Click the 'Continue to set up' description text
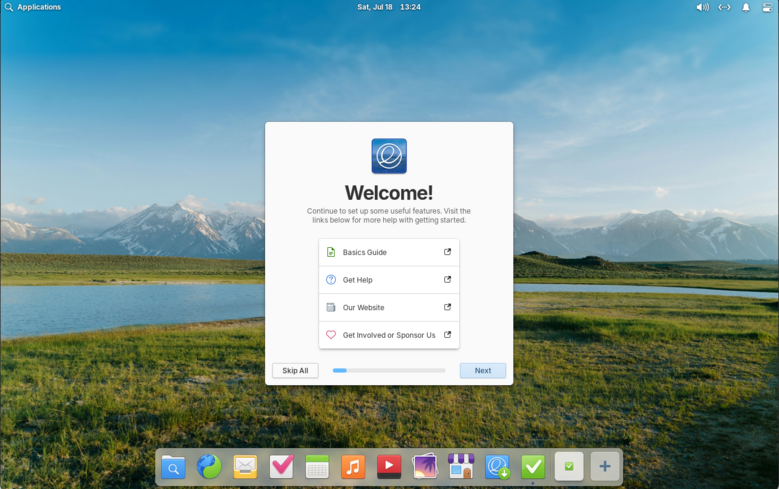The height and width of the screenshot is (489, 779). pos(389,215)
